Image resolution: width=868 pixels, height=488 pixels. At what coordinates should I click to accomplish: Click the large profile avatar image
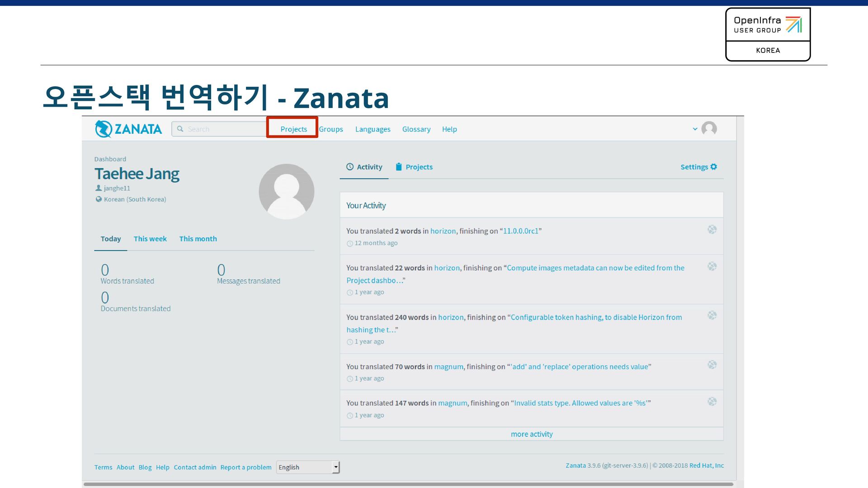(x=287, y=192)
